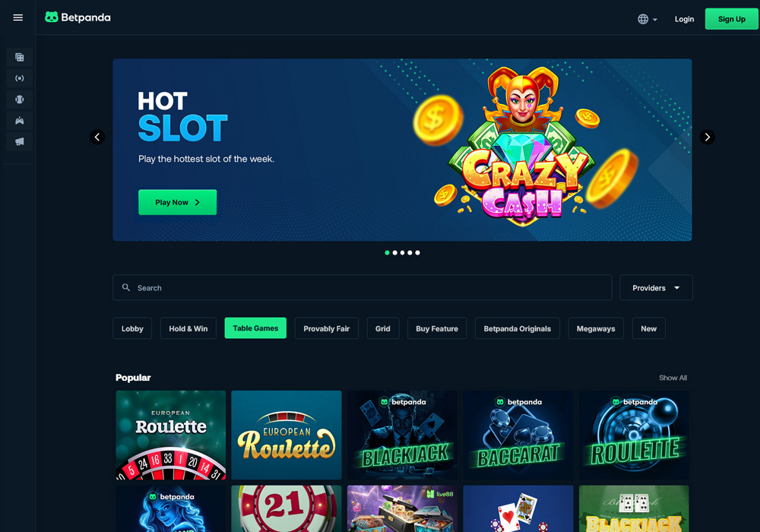
Task: Click the casino dice icon in the sidebar
Action: click(20, 57)
